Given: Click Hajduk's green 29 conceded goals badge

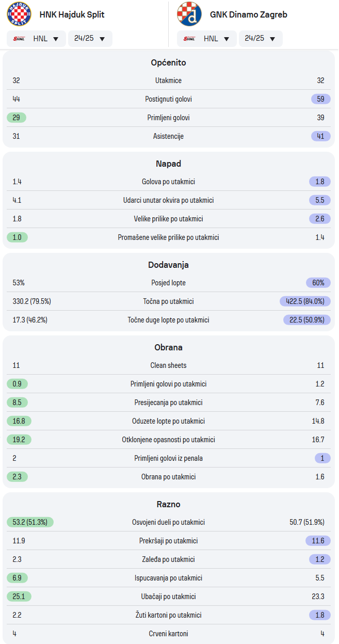Looking at the screenshot, I should click(x=17, y=118).
